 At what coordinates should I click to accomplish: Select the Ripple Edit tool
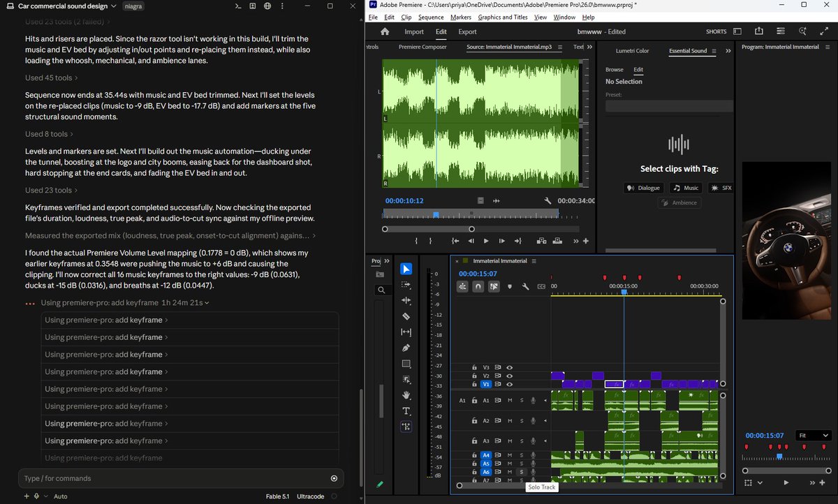point(406,300)
